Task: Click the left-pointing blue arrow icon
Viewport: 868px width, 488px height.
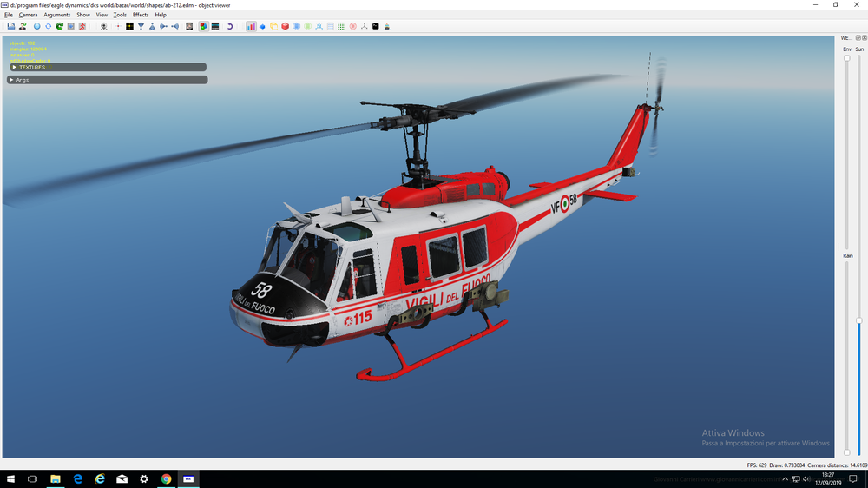Action: pyautogui.click(x=175, y=26)
